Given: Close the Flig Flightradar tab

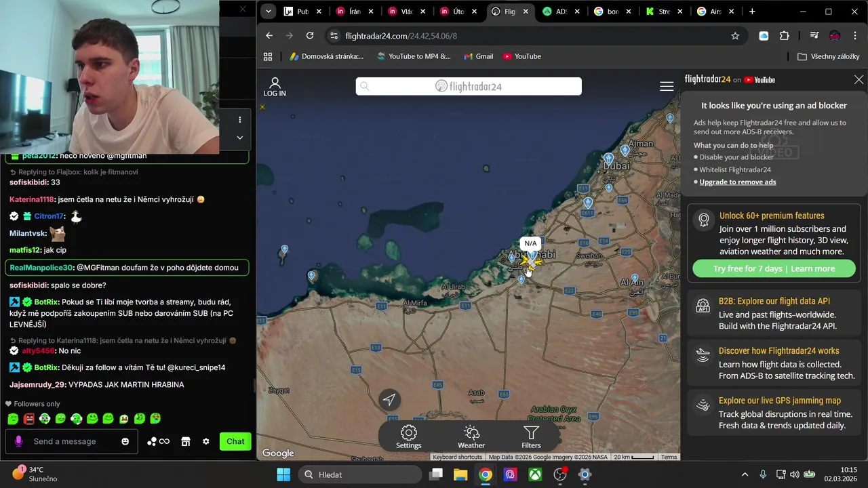Looking at the screenshot, I should pos(526,12).
